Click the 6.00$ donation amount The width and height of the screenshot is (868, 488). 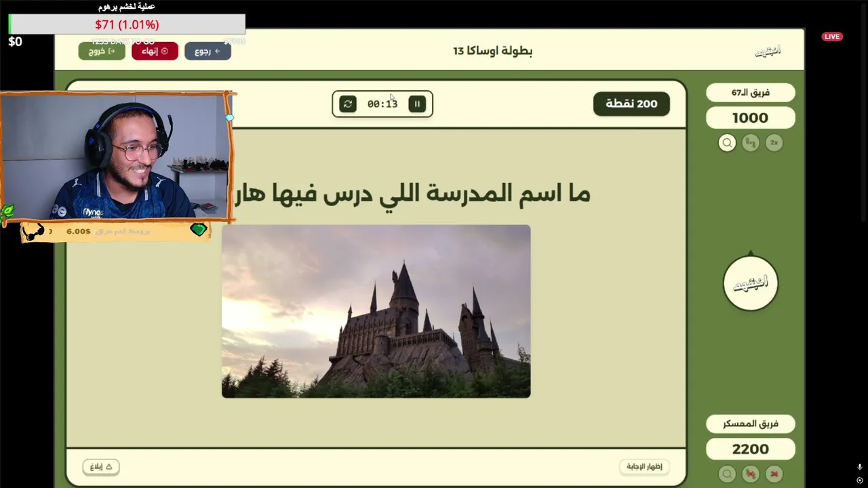coord(79,231)
